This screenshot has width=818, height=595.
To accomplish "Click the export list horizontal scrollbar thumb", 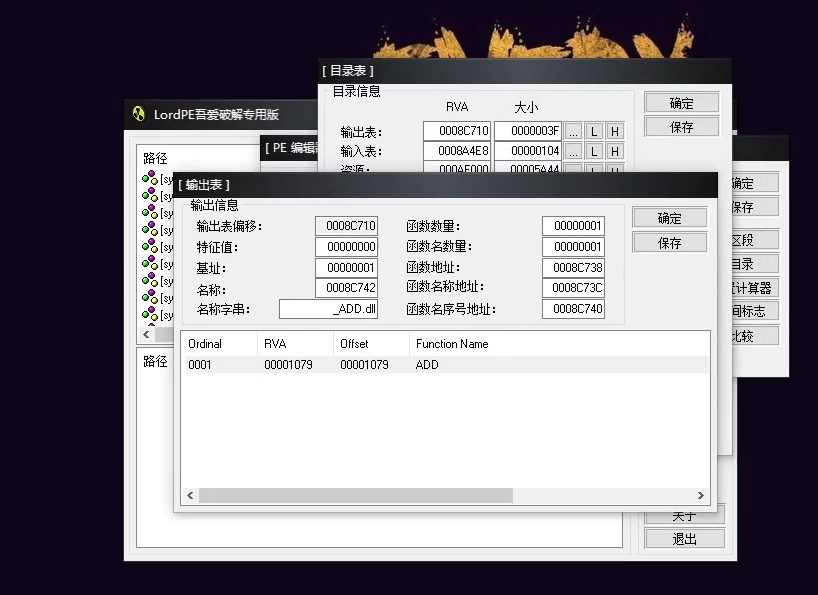I will point(356,495).
